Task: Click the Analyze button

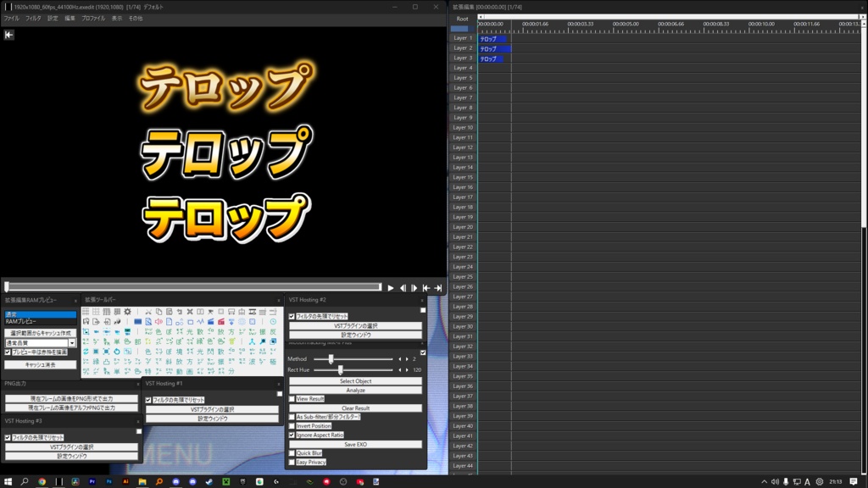Action: pyautogui.click(x=355, y=390)
